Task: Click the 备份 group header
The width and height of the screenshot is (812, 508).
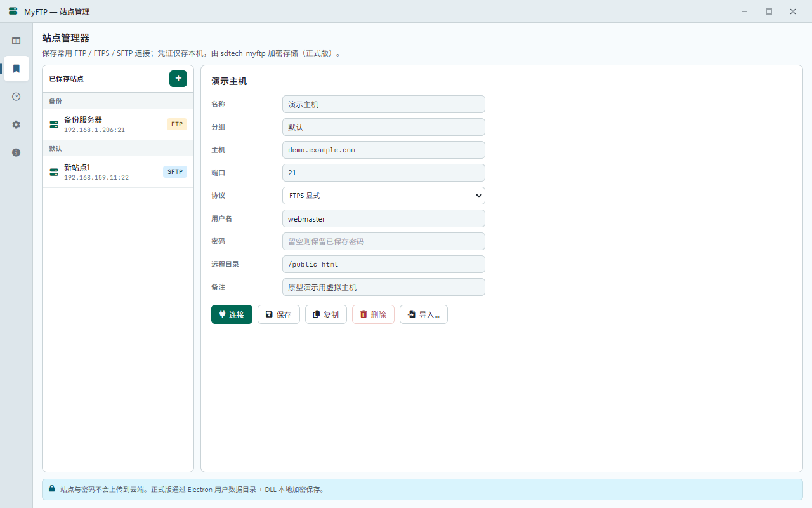Action: pyautogui.click(x=118, y=101)
